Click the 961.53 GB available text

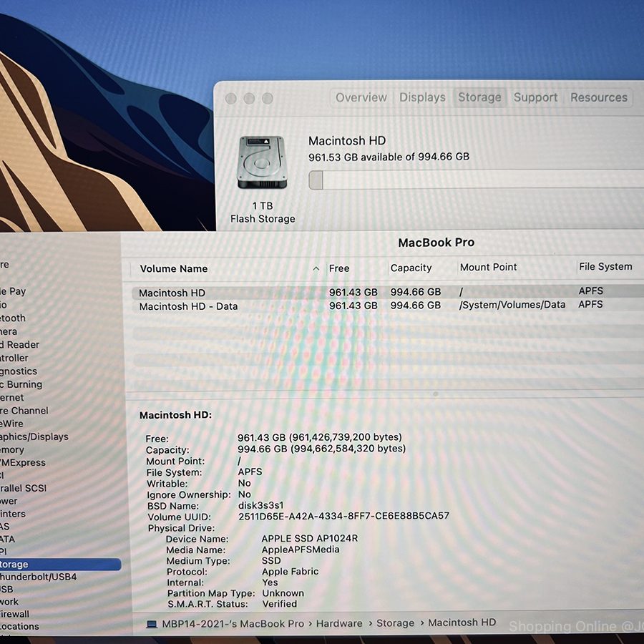pyautogui.click(x=389, y=157)
